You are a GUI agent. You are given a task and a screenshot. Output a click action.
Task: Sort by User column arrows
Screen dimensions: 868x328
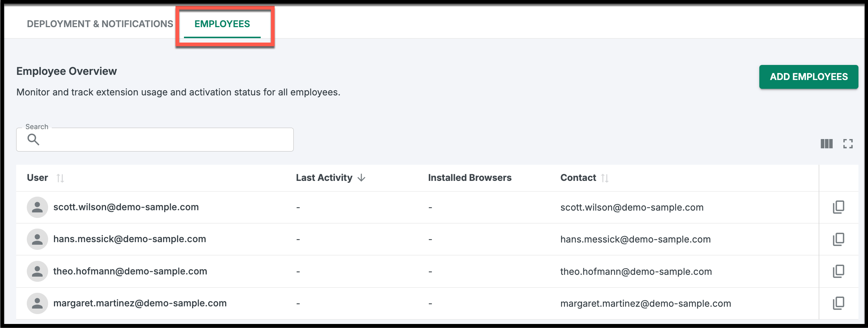click(60, 178)
